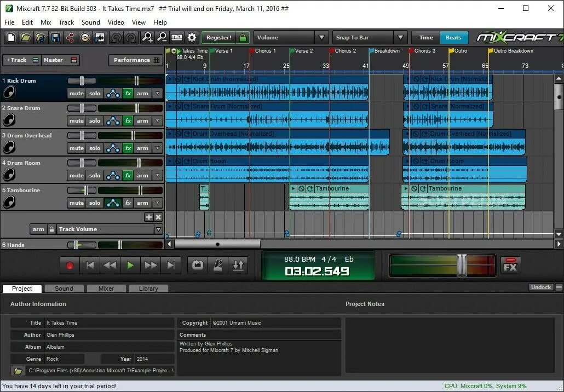Click the Author field Glen Phillips
The height and width of the screenshot is (392, 564).
point(109,335)
